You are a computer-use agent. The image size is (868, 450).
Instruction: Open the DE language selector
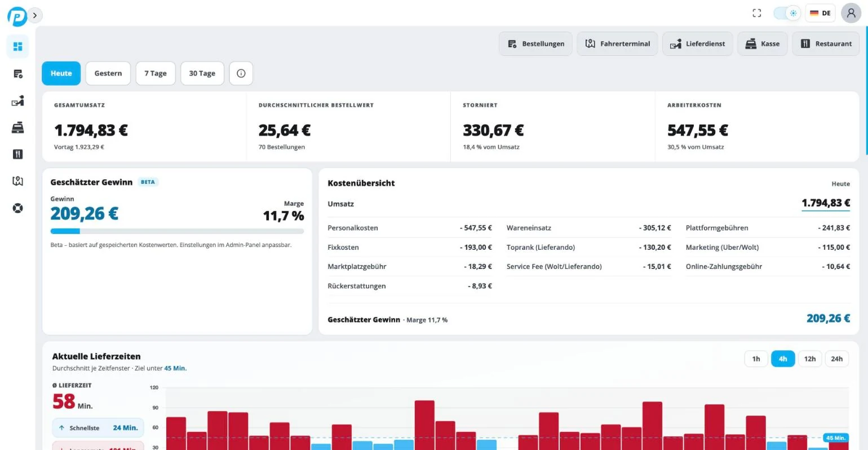point(820,13)
